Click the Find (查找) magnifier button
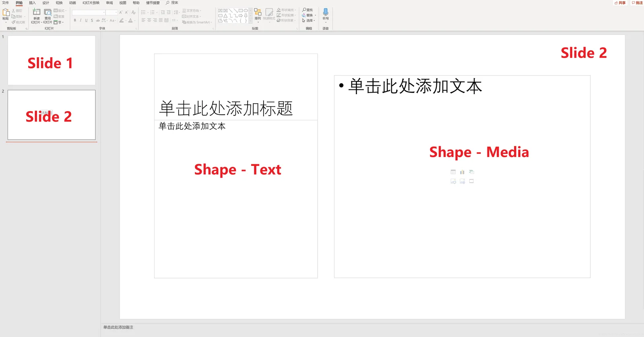The width and height of the screenshot is (644, 337). (308, 10)
